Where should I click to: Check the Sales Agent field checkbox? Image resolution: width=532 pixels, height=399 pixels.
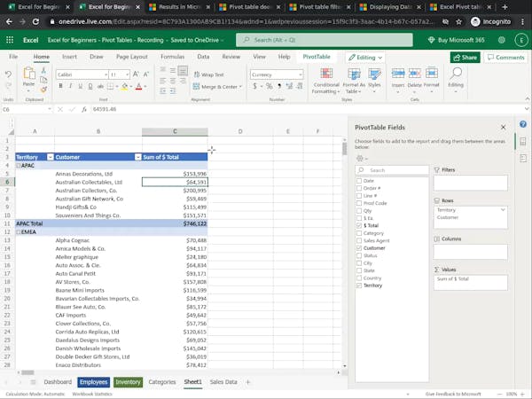click(x=359, y=240)
